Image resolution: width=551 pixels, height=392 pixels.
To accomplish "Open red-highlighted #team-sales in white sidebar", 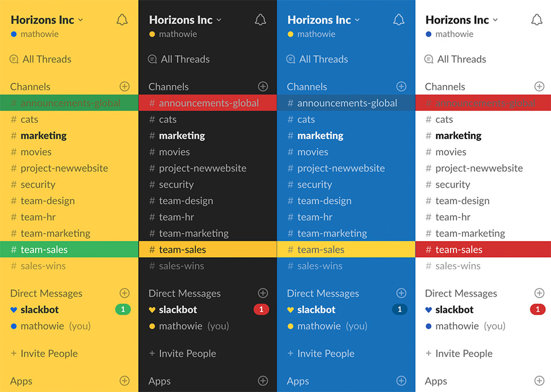I will (483, 250).
